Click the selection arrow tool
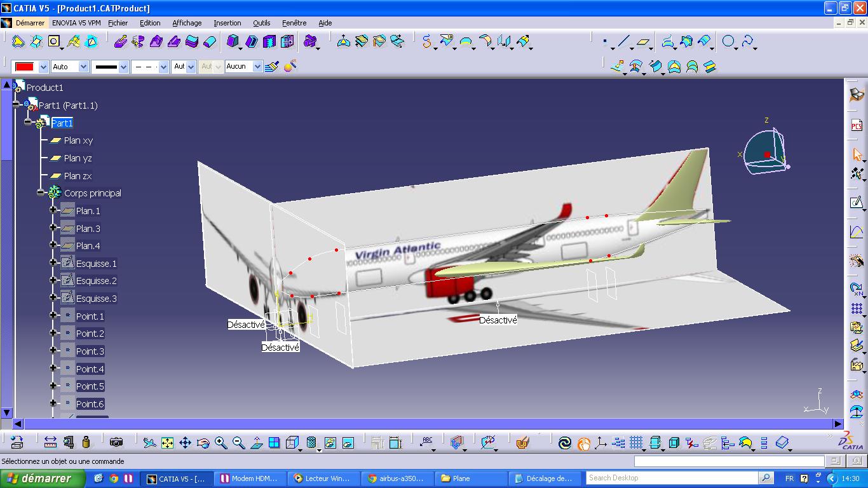 [x=857, y=154]
